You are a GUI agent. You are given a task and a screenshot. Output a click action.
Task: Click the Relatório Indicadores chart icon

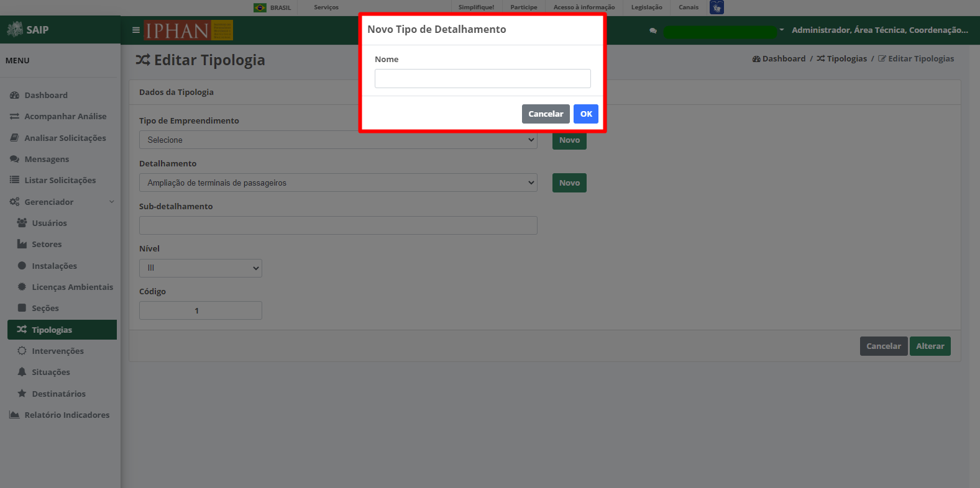(x=14, y=415)
